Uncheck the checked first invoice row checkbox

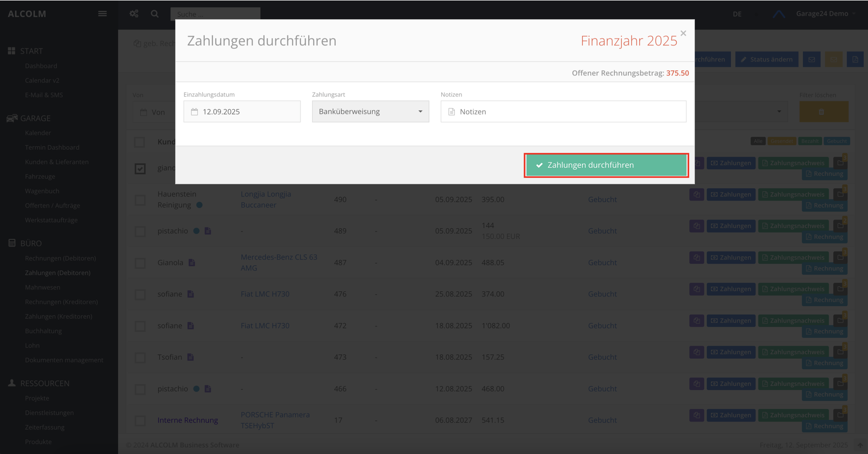140,168
